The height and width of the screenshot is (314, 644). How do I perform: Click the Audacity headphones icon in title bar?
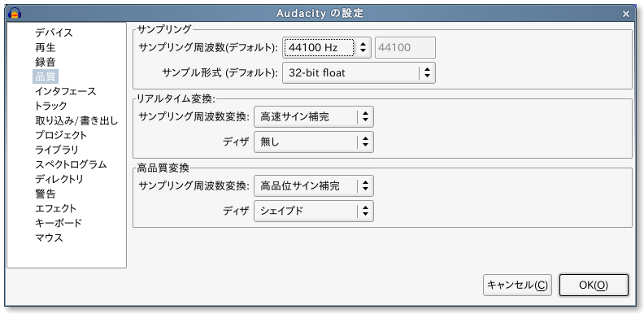(x=15, y=13)
